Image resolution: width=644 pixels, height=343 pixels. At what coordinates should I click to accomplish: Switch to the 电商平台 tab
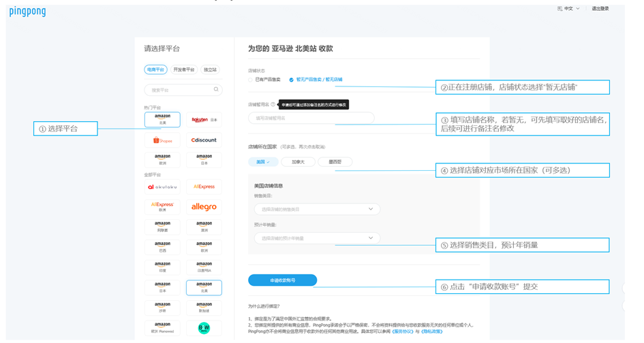[x=155, y=69]
